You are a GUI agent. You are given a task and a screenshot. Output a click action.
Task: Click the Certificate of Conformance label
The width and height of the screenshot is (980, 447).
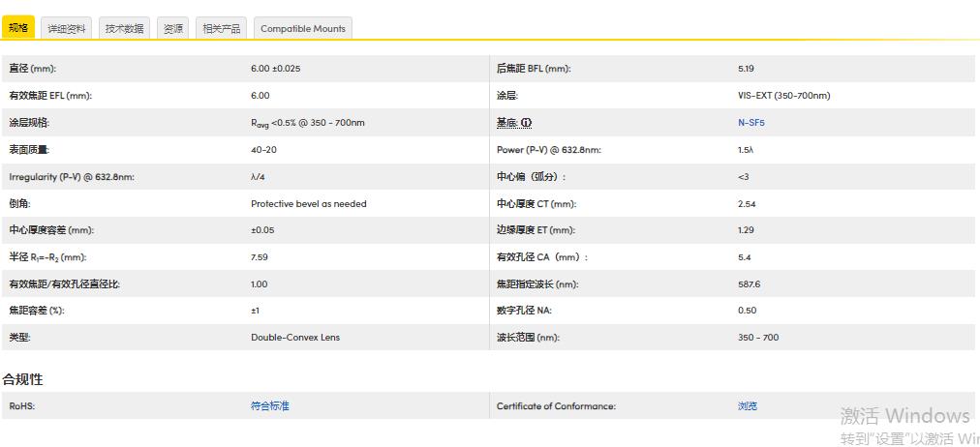(x=556, y=406)
